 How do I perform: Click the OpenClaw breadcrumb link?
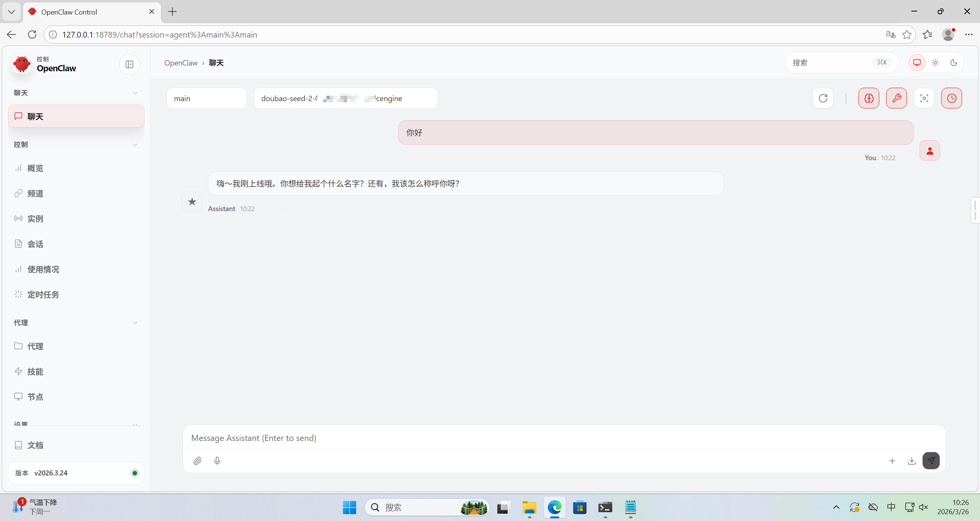(x=181, y=63)
